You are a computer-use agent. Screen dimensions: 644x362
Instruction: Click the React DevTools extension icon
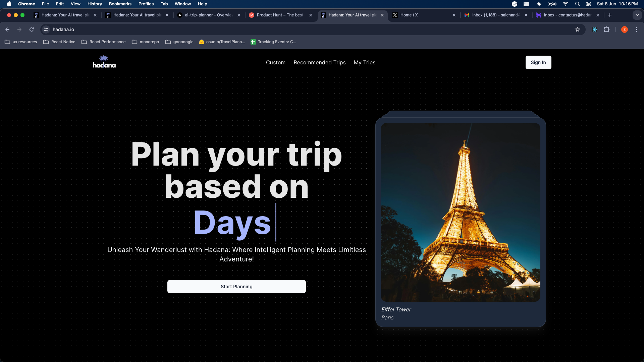(594, 29)
